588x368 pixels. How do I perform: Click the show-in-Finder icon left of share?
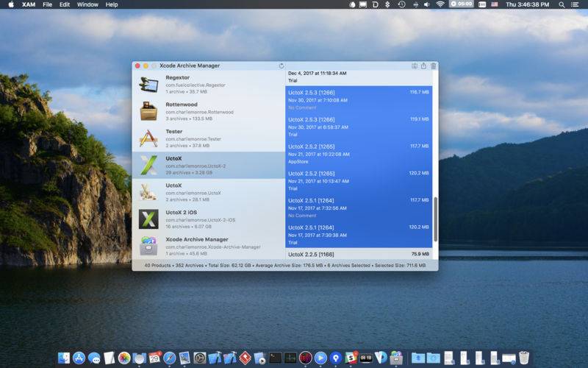pyautogui.click(x=415, y=66)
